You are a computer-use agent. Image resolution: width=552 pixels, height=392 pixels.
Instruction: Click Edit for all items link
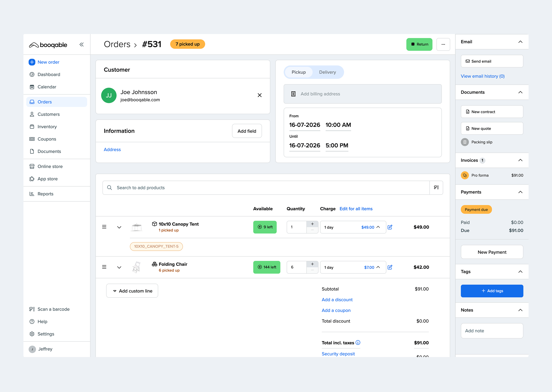(356, 209)
